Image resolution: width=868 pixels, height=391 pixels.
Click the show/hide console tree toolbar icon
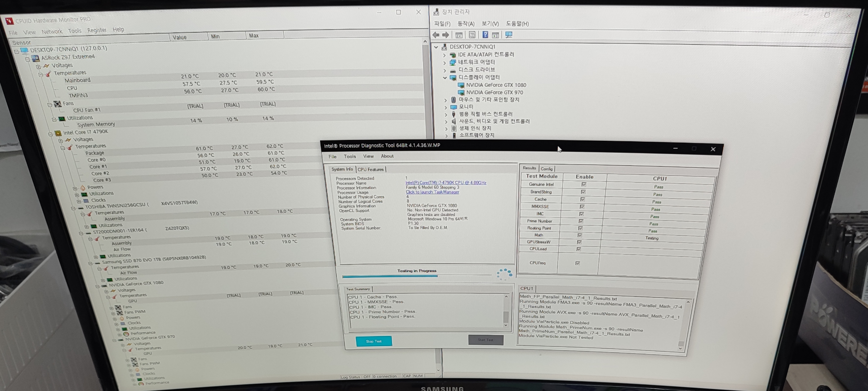(459, 35)
